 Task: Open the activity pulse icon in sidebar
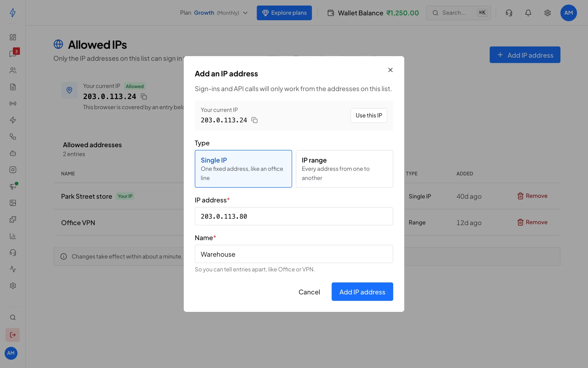(x=13, y=269)
